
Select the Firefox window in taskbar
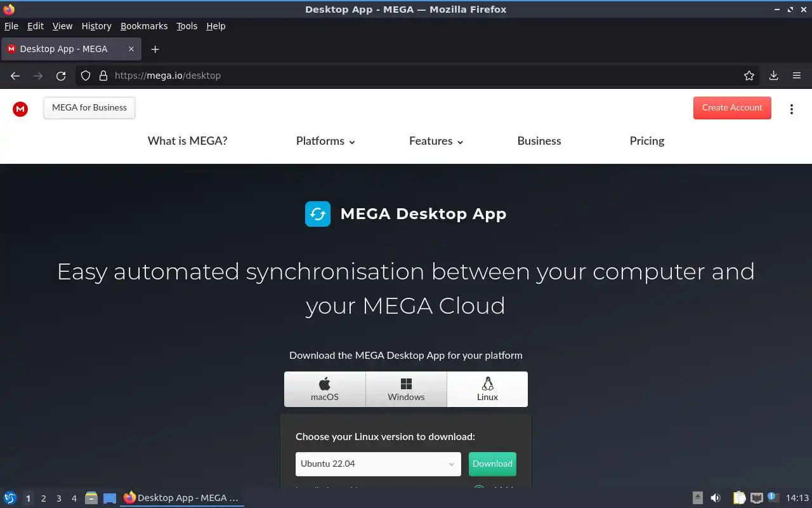point(182,498)
